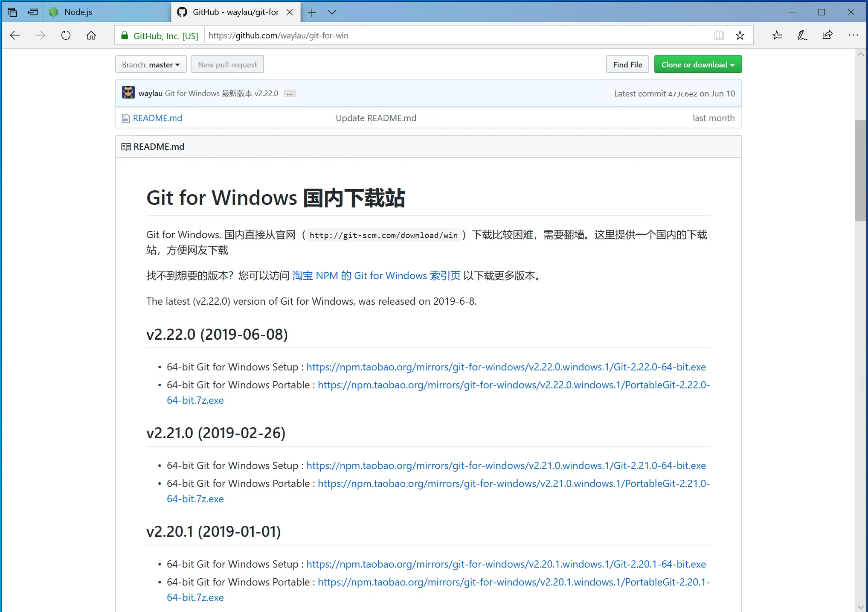Screen dimensions: 868x612
Task: Click the set tabs aside icon
Action: (x=32, y=12)
